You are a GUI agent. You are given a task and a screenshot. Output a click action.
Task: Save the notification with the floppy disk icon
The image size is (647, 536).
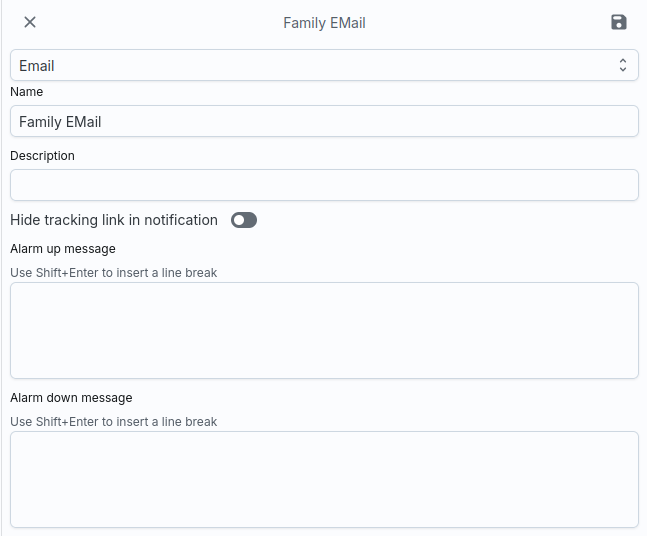click(x=619, y=22)
